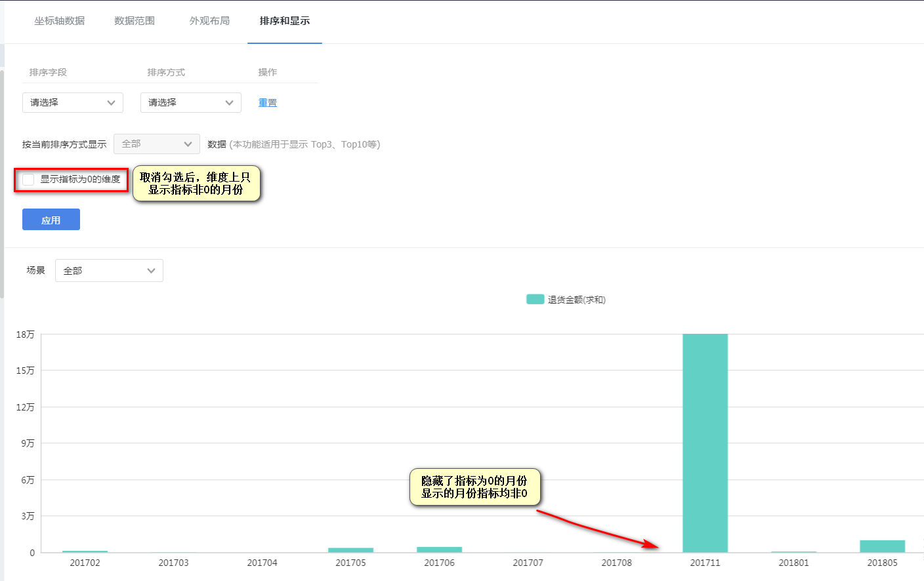The height and width of the screenshot is (581, 924).
Task: Click the 201805 bar in chart
Action: (x=883, y=546)
